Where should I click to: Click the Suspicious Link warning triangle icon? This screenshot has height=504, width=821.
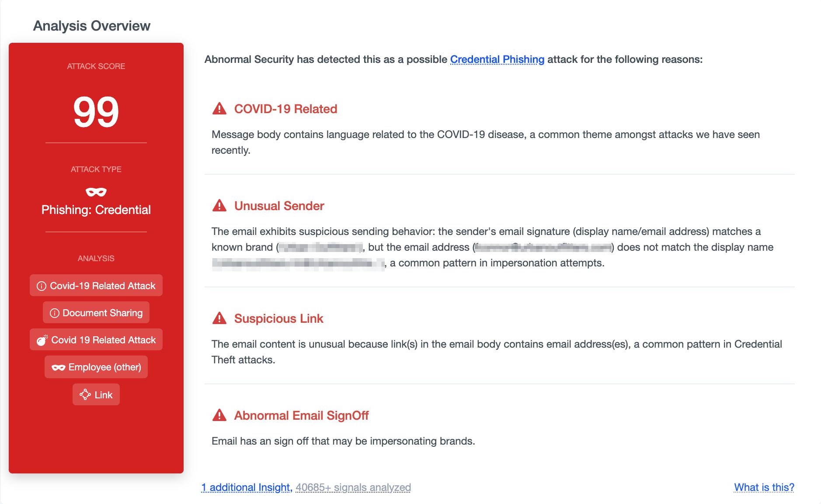(219, 318)
